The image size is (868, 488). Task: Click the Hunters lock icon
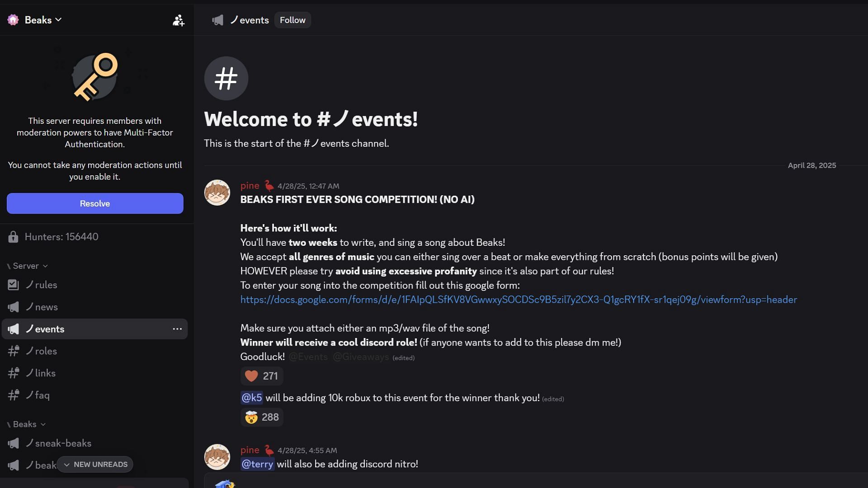(x=13, y=237)
